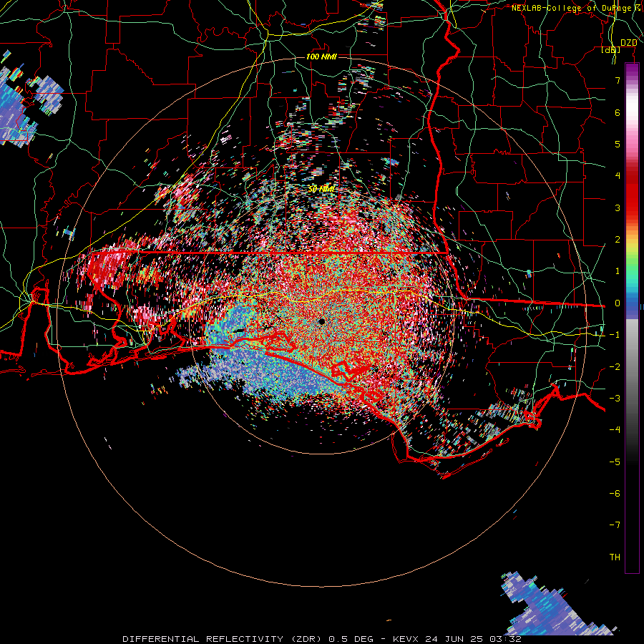
Task: Click the '-6' value on color scale
Action: [615, 494]
